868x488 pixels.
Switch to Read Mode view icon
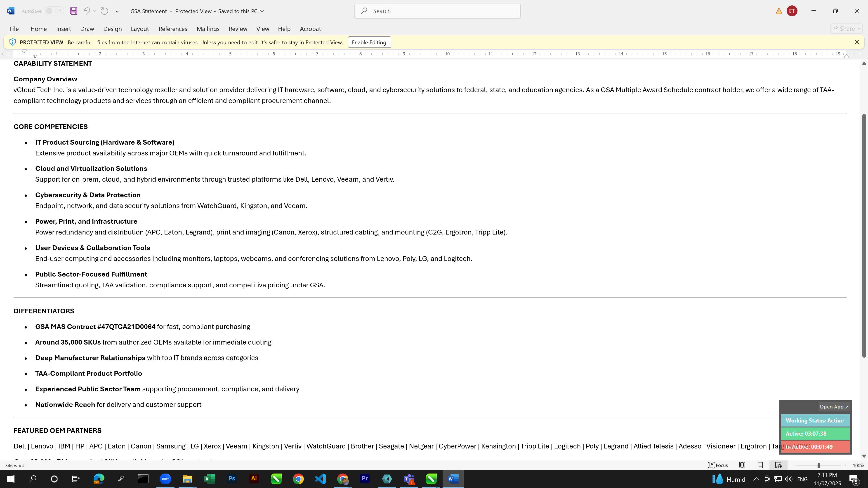[742, 465]
